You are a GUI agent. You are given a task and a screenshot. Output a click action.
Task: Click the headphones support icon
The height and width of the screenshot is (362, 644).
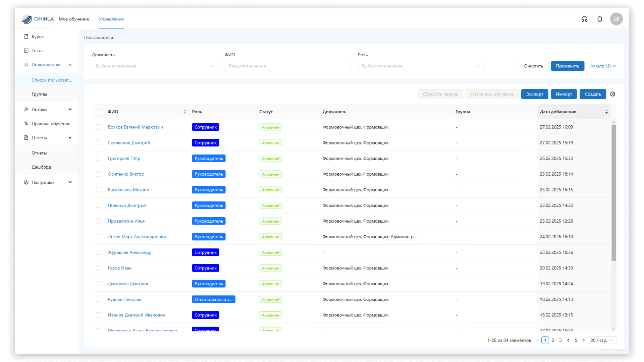pos(584,19)
